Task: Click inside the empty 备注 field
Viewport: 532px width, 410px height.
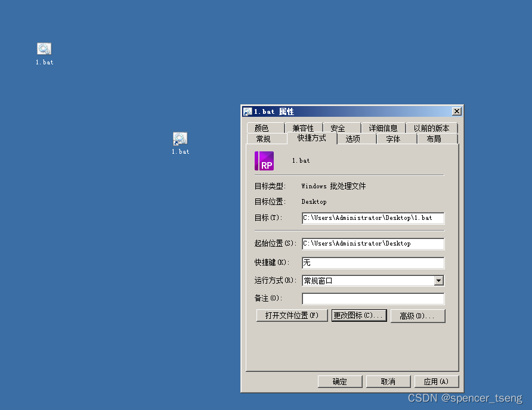Action: (373, 299)
